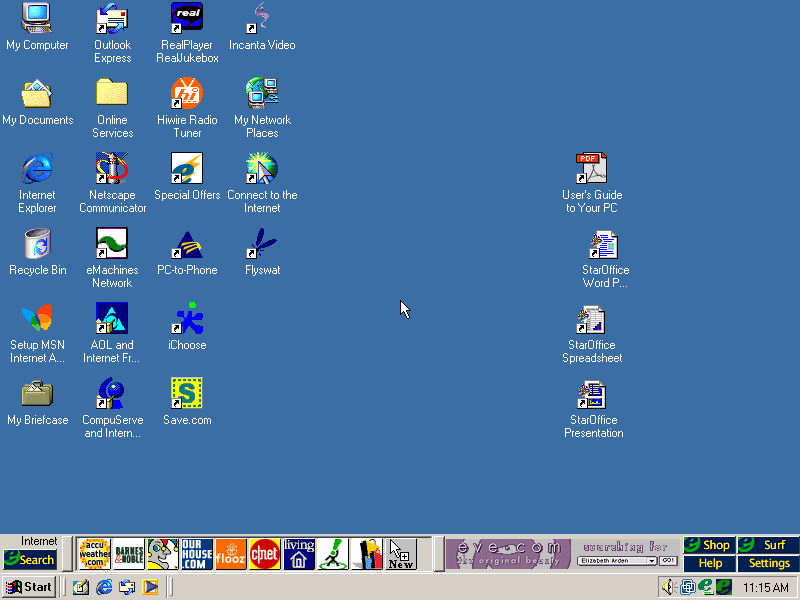The width and height of the screenshot is (800, 600).
Task: Click the volume speaker tray icon
Action: point(668,587)
